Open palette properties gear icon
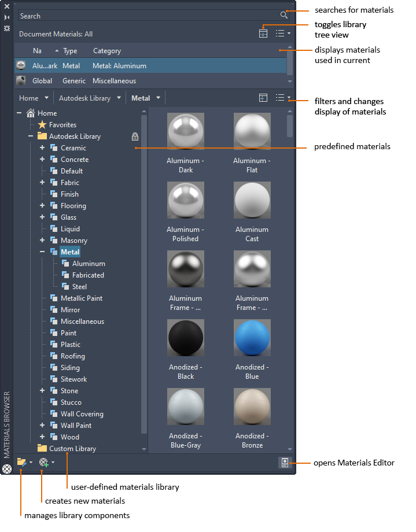The image size is (416, 532). click(7, 28)
